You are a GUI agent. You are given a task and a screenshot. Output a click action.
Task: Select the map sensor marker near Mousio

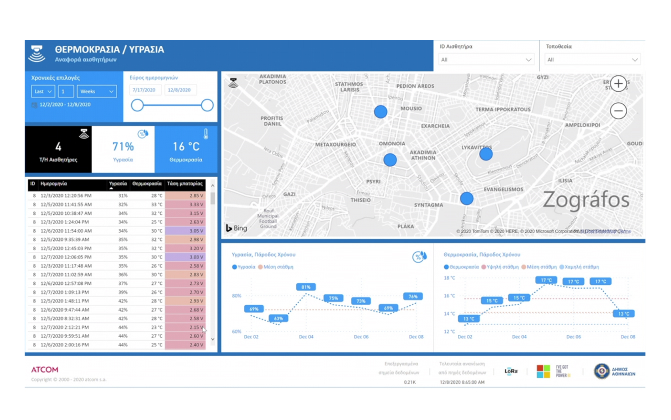[x=380, y=112]
